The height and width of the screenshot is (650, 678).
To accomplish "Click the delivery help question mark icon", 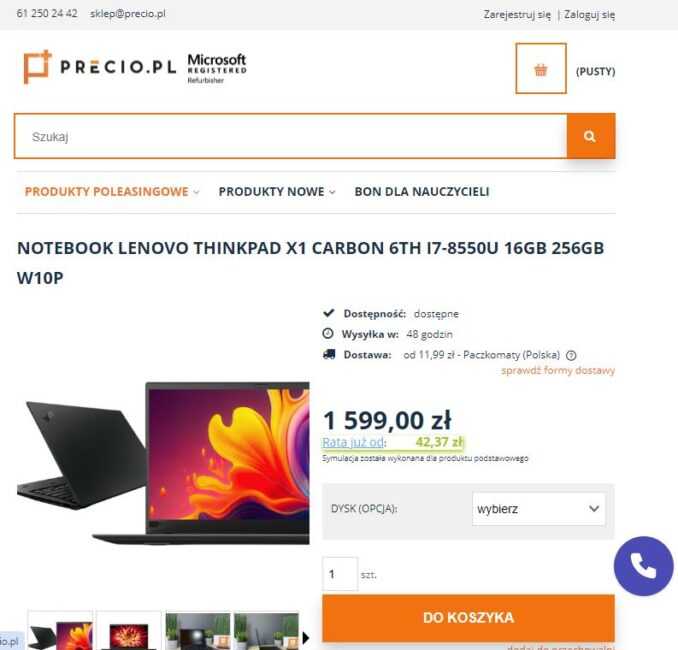I will pyautogui.click(x=571, y=355).
